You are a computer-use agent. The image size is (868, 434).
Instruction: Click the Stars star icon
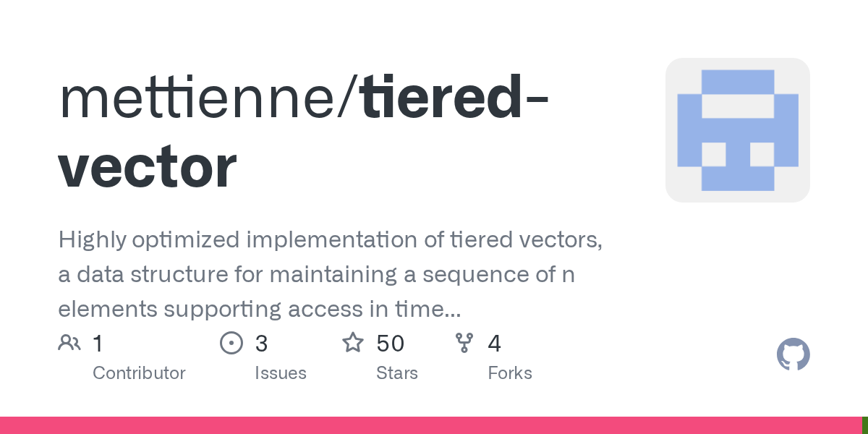pos(353,342)
